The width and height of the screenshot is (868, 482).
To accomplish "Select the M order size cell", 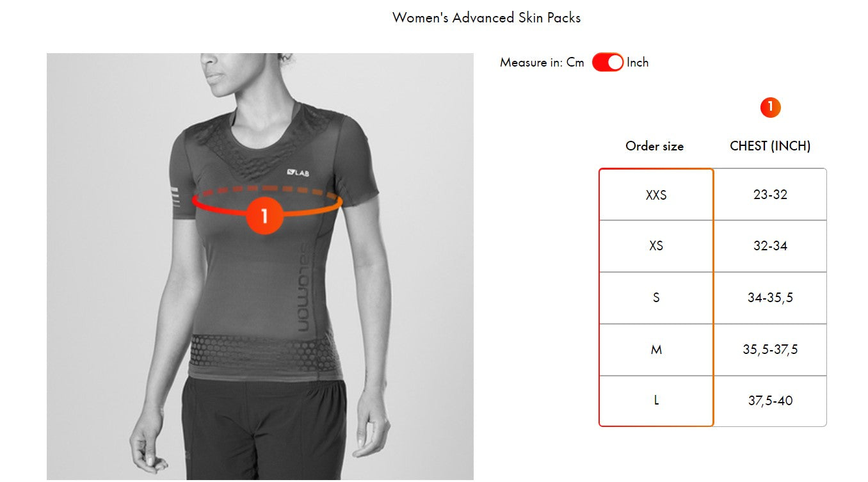I will click(x=656, y=350).
